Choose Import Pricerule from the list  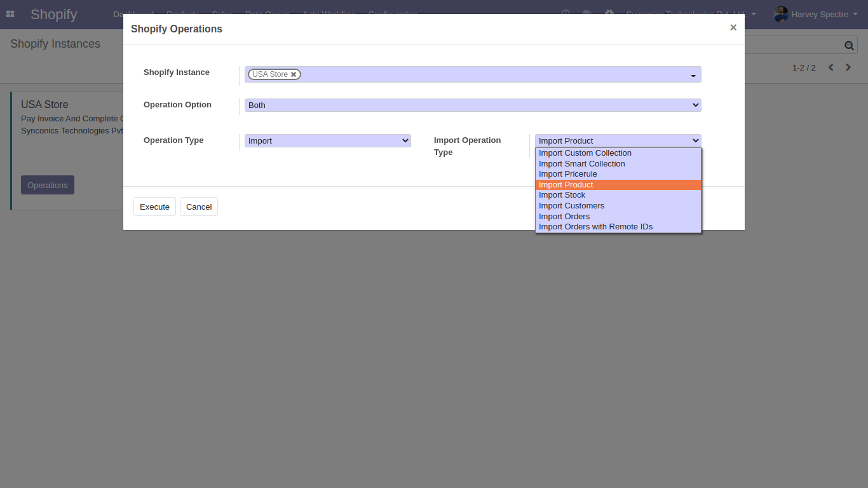[x=567, y=174]
